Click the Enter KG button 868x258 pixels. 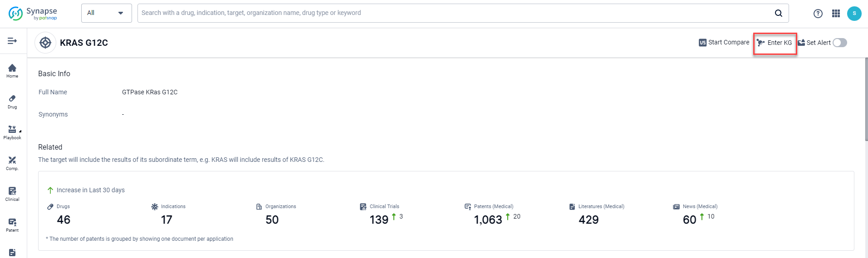pos(775,43)
